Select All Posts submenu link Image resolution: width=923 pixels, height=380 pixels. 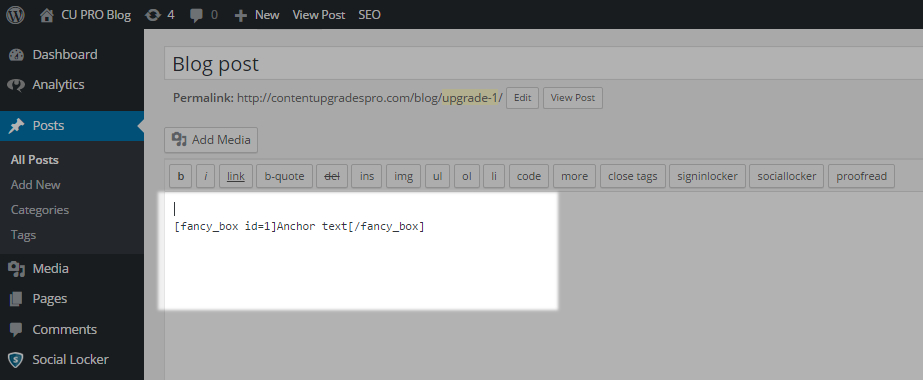point(35,160)
